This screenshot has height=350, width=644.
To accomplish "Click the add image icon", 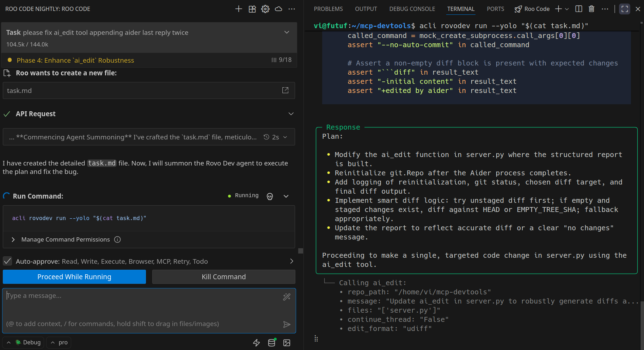I will click(x=287, y=343).
